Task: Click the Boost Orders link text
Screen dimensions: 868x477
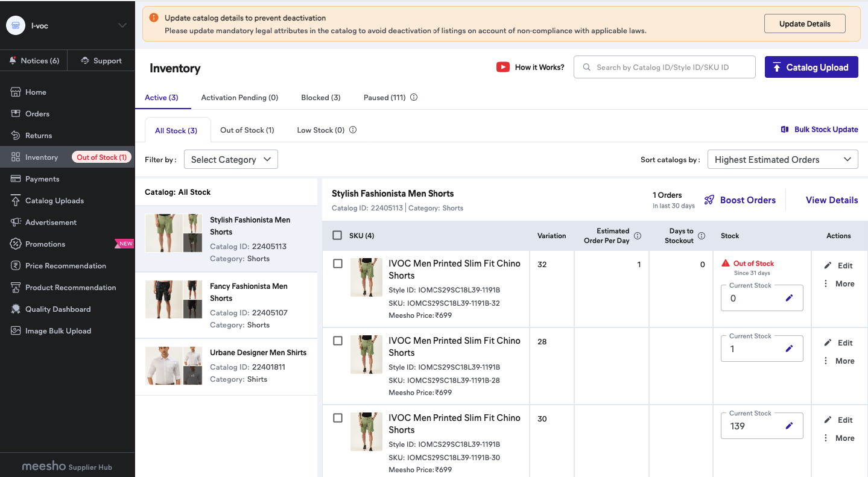Action: [x=748, y=200]
